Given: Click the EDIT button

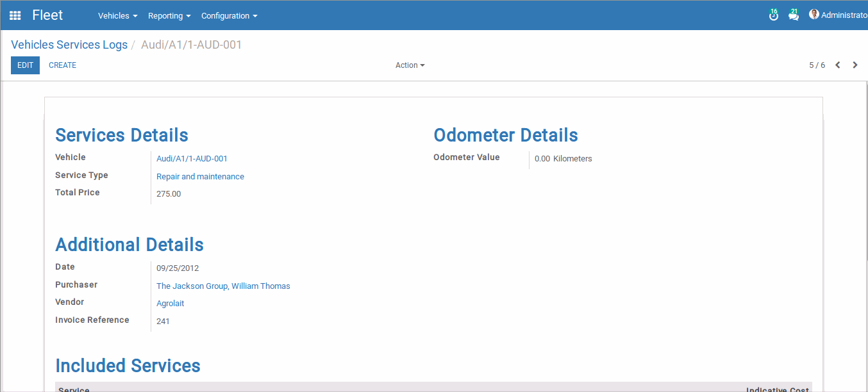Looking at the screenshot, I should pyautogui.click(x=25, y=65).
